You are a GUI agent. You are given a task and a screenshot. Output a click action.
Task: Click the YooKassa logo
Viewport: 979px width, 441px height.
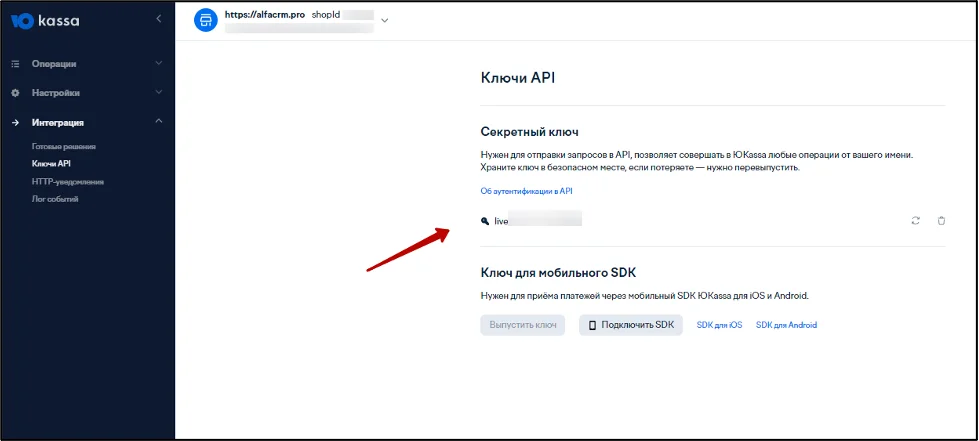point(45,21)
